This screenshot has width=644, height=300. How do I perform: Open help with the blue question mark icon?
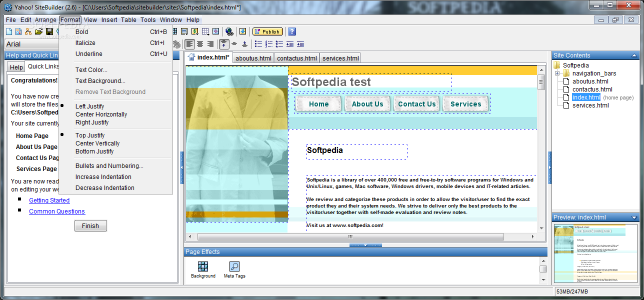[292, 31]
